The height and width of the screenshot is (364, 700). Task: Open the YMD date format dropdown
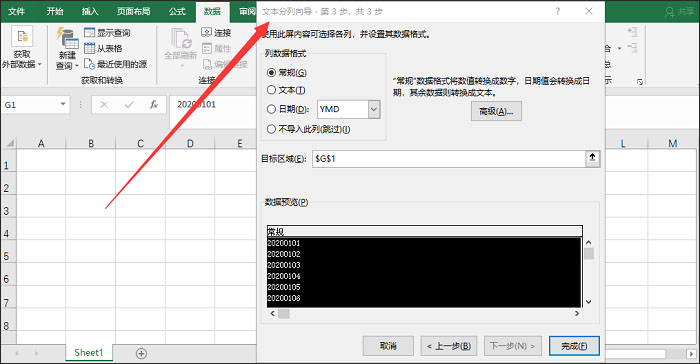(374, 109)
